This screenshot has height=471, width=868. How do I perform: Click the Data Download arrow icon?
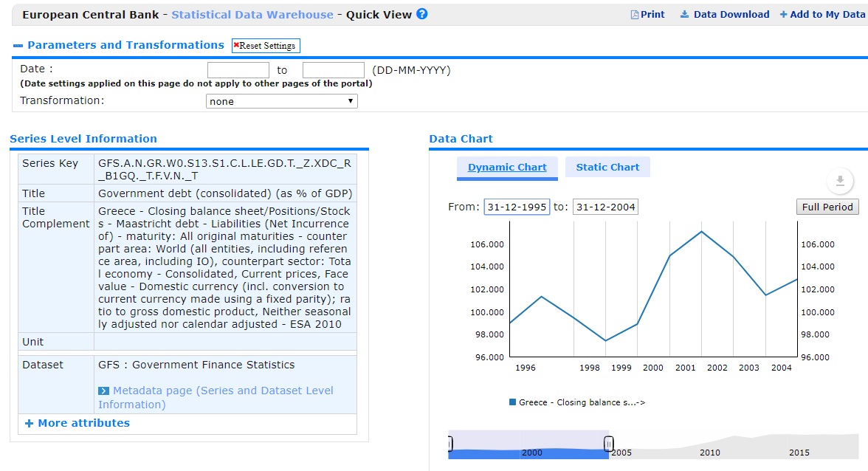click(685, 14)
